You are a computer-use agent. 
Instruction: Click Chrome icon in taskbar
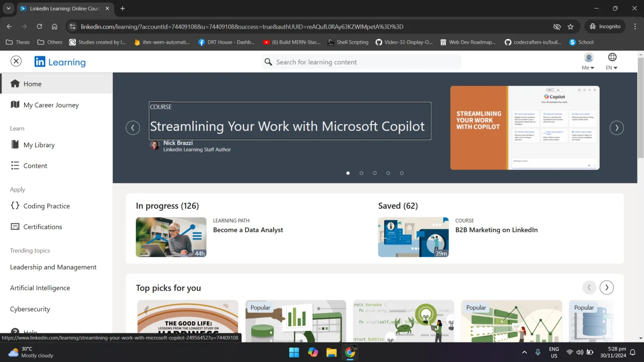350,352
